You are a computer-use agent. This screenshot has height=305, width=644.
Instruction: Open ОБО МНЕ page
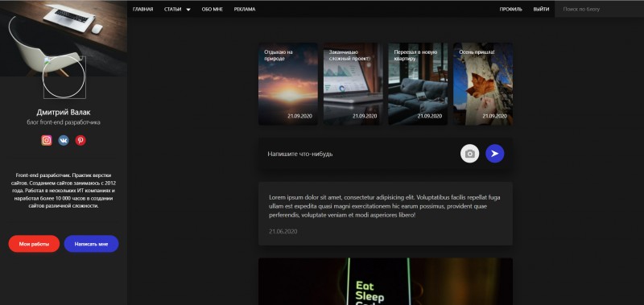point(213,10)
